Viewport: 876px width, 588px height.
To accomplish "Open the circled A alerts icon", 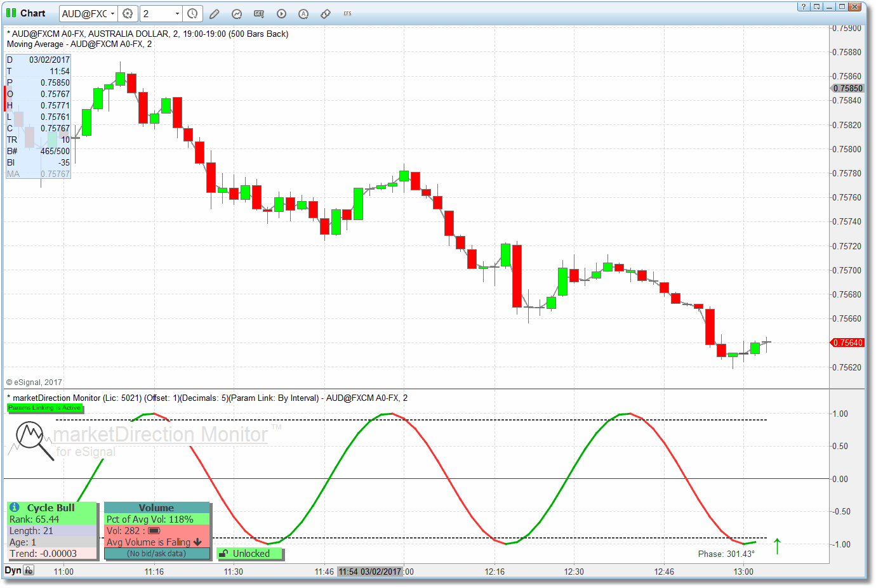I will [x=303, y=13].
